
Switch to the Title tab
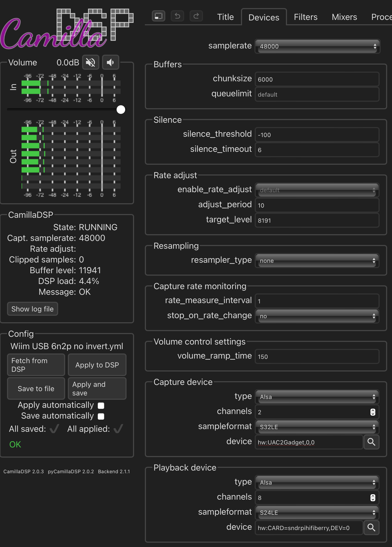click(x=225, y=17)
